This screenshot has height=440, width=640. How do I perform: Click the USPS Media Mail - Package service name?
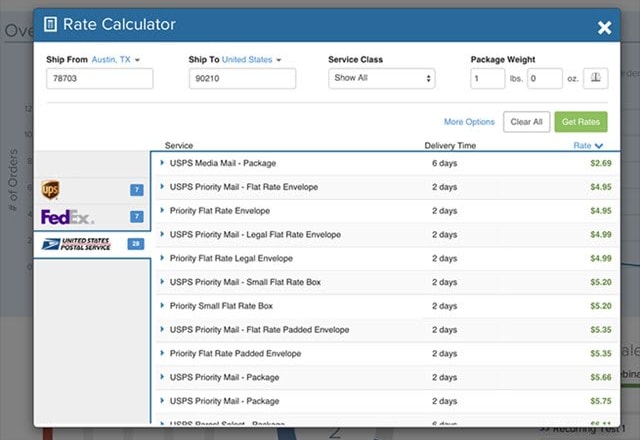point(223,163)
